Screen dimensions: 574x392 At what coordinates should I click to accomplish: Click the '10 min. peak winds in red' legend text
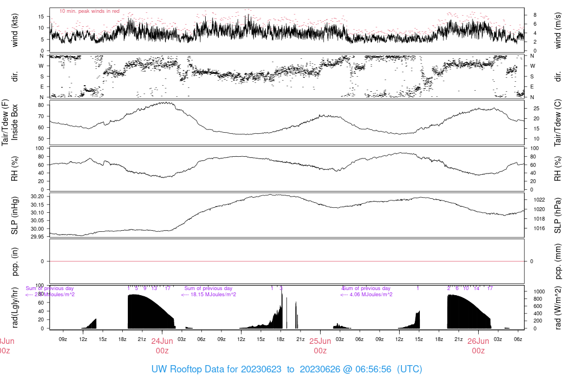coord(89,11)
